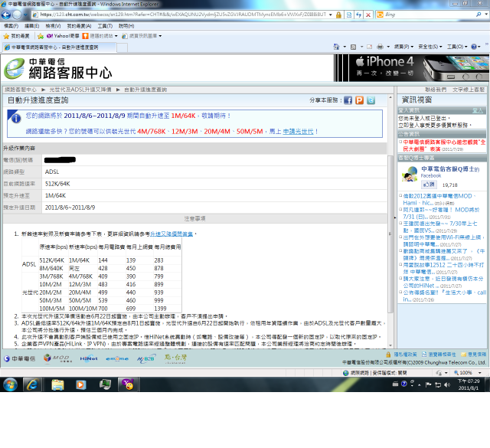Click the 100M/5M original speed cell
The width and height of the screenshot is (490, 448).
click(x=52, y=309)
